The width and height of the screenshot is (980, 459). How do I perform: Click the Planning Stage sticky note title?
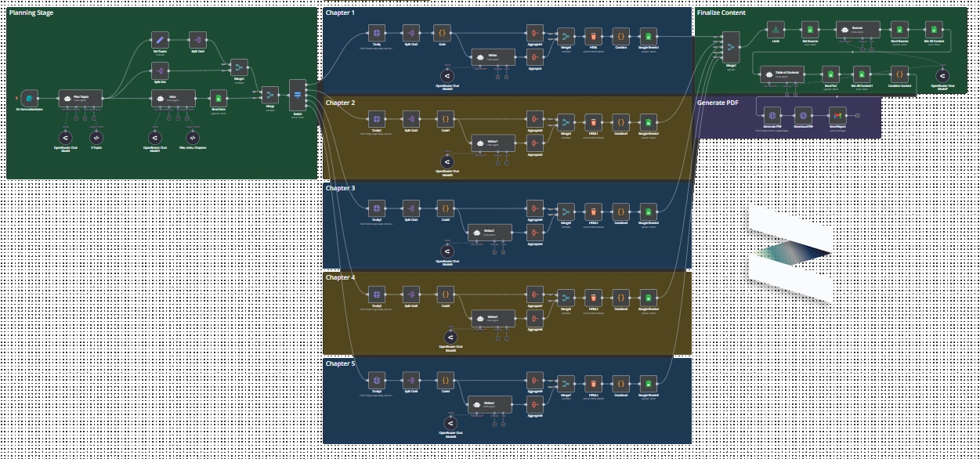point(31,13)
